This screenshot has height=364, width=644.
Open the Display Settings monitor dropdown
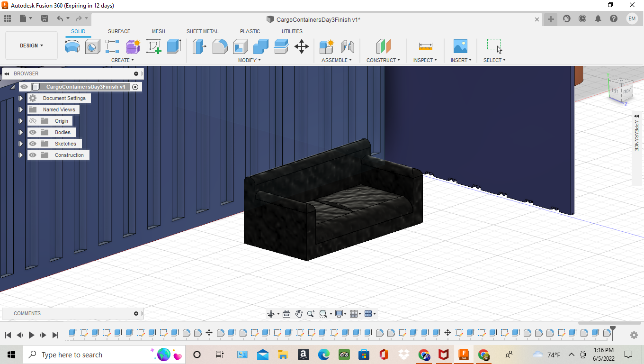coord(341,314)
